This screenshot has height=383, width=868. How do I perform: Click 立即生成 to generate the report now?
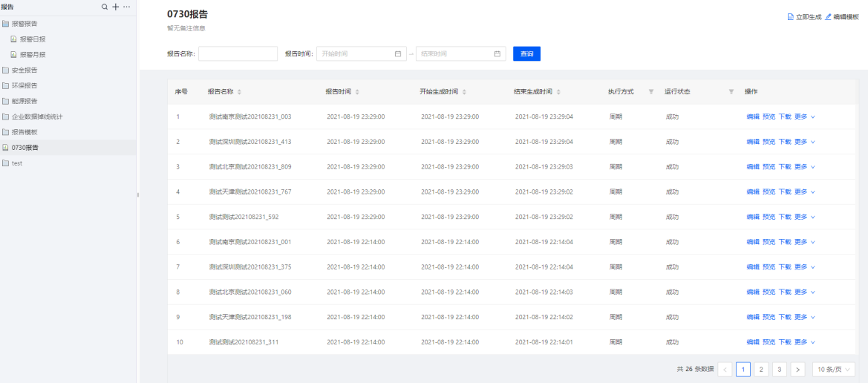(x=804, y=16)
